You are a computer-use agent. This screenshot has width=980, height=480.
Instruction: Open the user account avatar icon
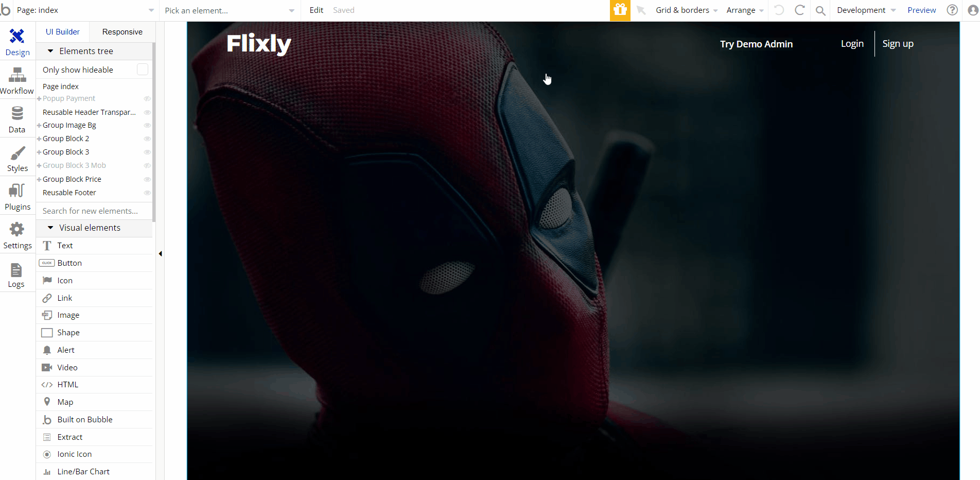(x=972, y=10)
